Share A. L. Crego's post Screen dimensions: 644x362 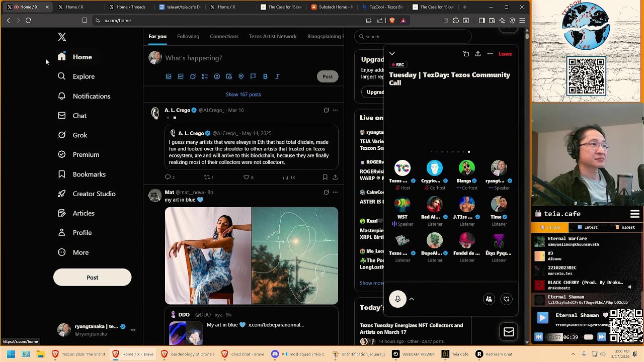point(335,177)
